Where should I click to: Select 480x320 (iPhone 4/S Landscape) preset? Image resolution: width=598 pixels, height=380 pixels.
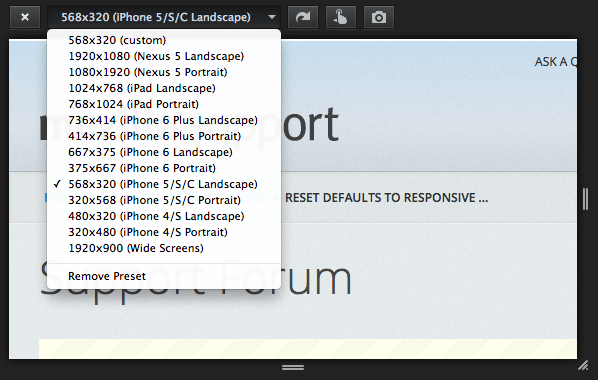pos(164,216)
